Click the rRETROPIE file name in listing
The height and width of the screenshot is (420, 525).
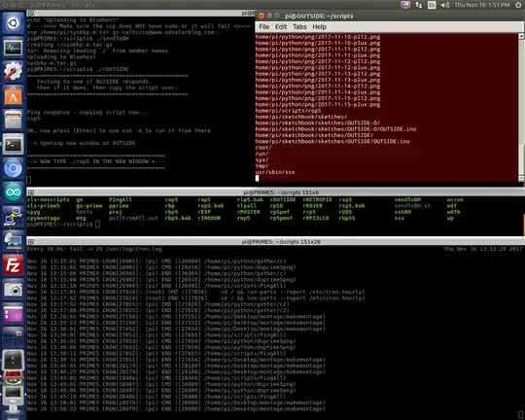pos(317,199)
